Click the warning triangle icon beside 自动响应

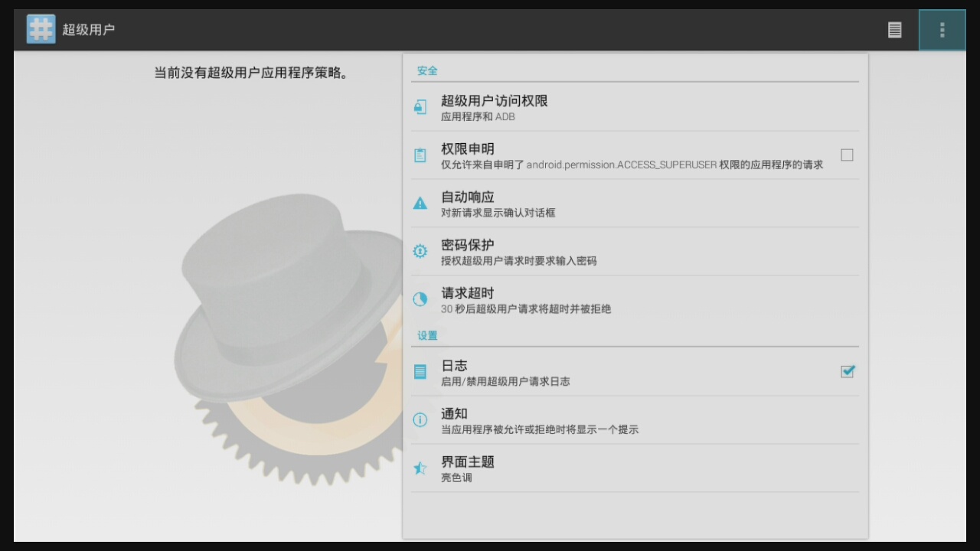coord(420,204)
